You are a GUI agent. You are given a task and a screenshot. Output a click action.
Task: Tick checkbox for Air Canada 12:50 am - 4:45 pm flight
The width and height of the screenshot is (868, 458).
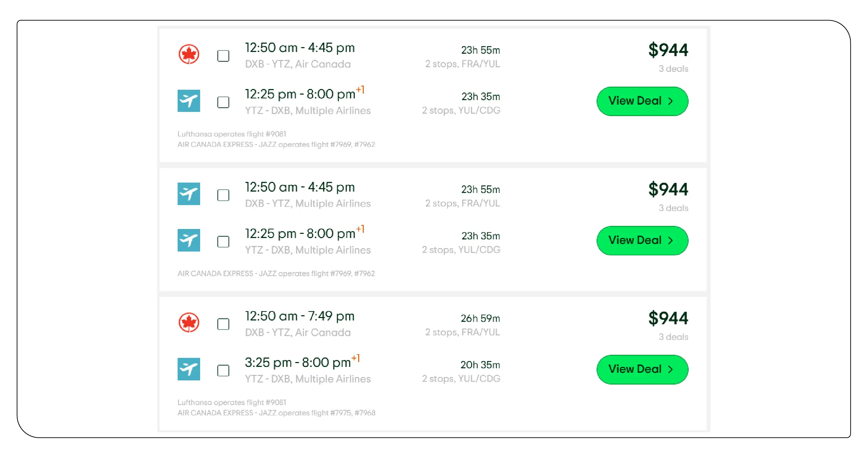click(223, 56)
